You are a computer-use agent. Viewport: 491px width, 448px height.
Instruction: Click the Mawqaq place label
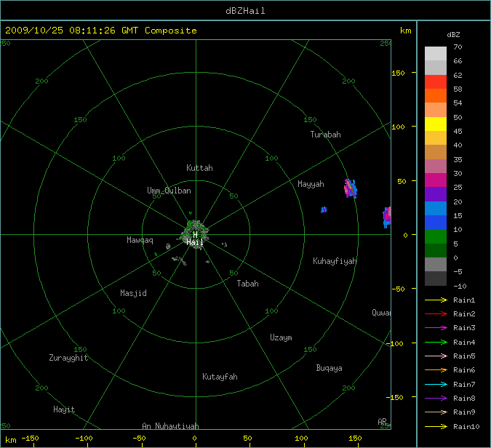coord(140,240)
